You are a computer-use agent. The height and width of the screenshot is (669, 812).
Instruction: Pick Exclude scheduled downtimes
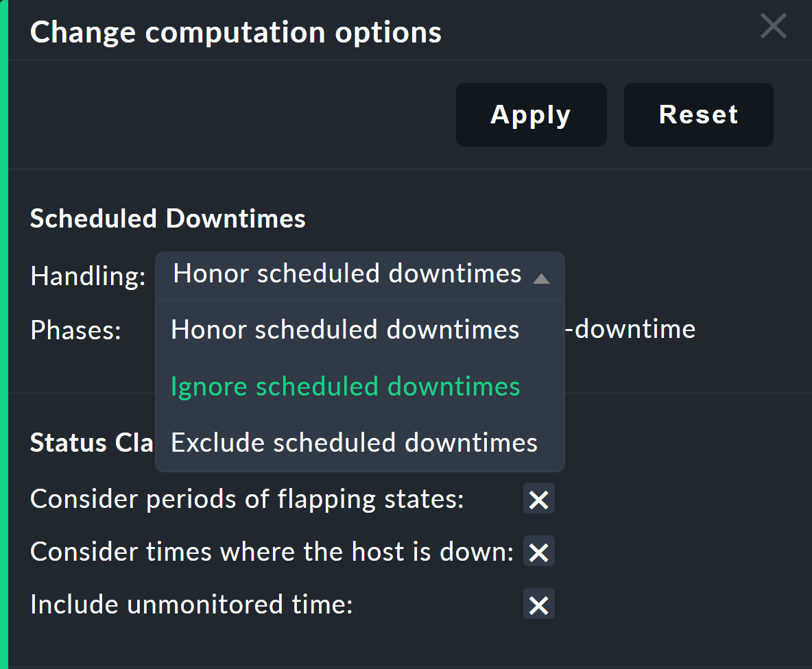(x=354, y=442)
